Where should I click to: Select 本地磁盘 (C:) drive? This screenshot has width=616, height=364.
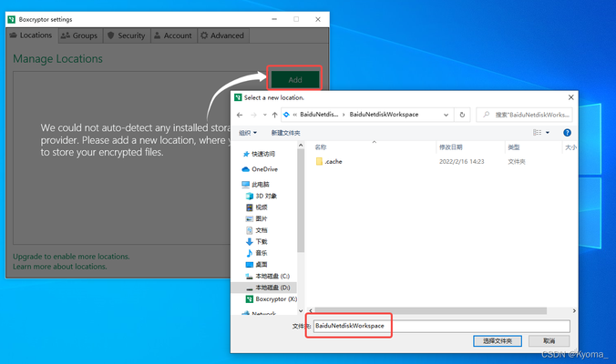pyautogui.click(x=272, y=276)
